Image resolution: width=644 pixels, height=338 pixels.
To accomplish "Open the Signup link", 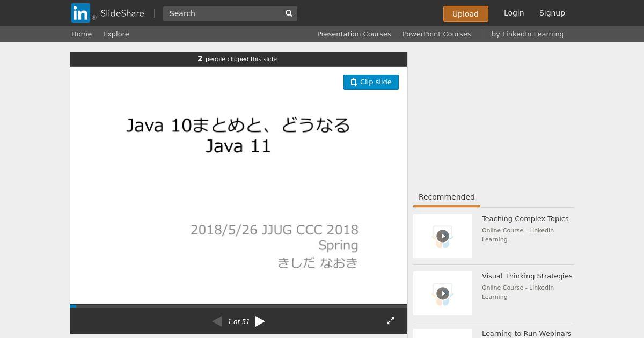I will tap(552, 13).
